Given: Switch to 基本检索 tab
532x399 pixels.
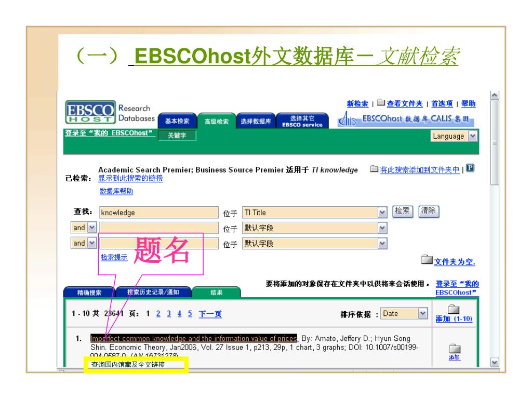Looking at the screenshot, I should [177, 121].
